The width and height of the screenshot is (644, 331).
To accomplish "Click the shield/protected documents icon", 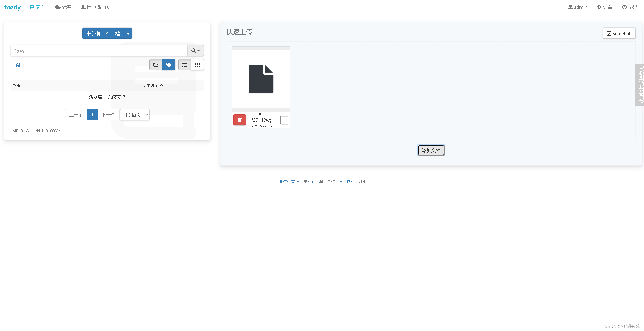I will click(x=169, y=65).
